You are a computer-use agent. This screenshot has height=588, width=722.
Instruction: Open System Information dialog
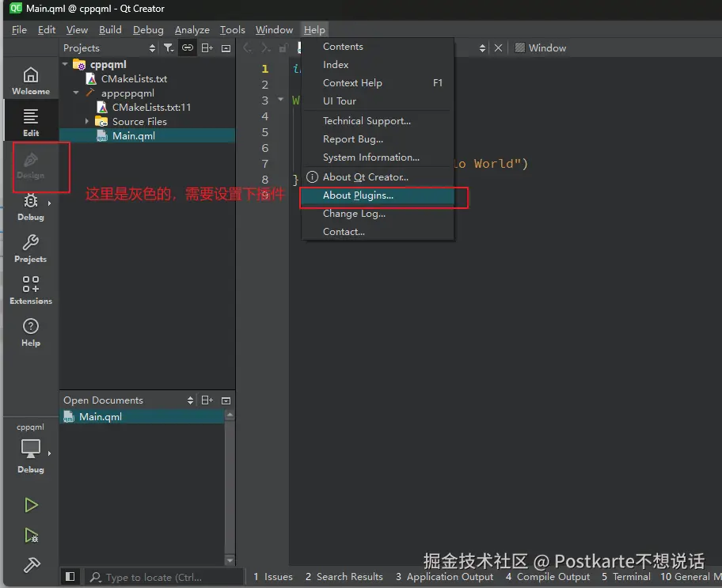point(378,157)
